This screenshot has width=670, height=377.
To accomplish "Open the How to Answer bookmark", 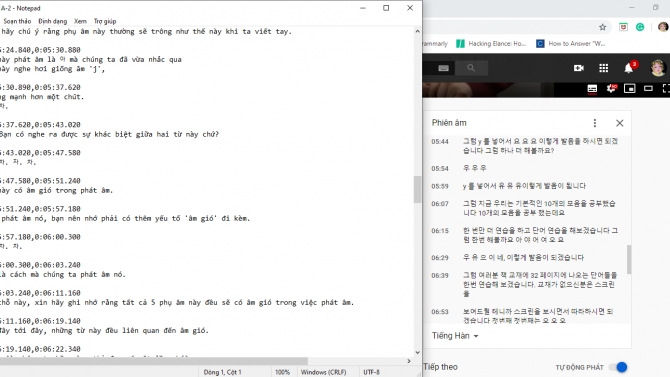I will coord(571,44).
